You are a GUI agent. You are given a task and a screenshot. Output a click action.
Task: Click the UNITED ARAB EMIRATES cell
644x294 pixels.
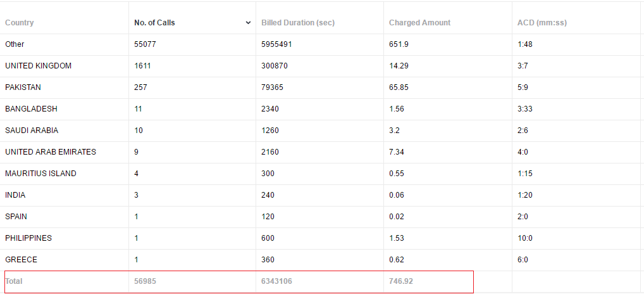(51, 152)
